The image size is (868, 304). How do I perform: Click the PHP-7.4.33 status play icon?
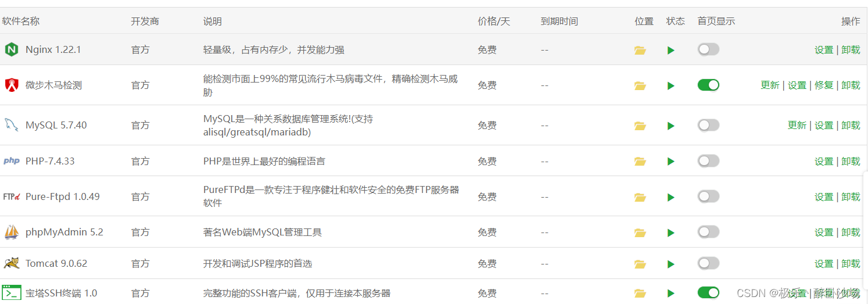[x=671, y=162]
